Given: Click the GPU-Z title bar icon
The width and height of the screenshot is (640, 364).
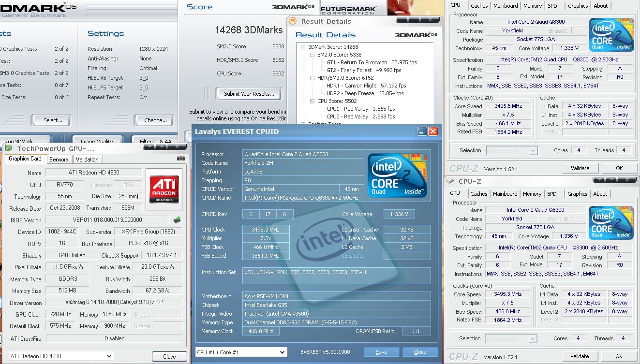Looking at the screenshot, I should (9, 148).
